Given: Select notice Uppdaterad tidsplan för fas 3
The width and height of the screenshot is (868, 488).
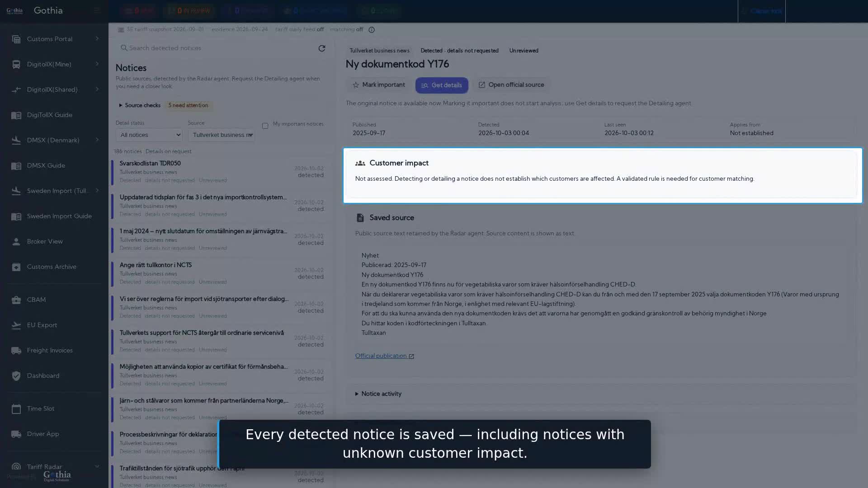Looking at the screenshot, I should 221,206.
